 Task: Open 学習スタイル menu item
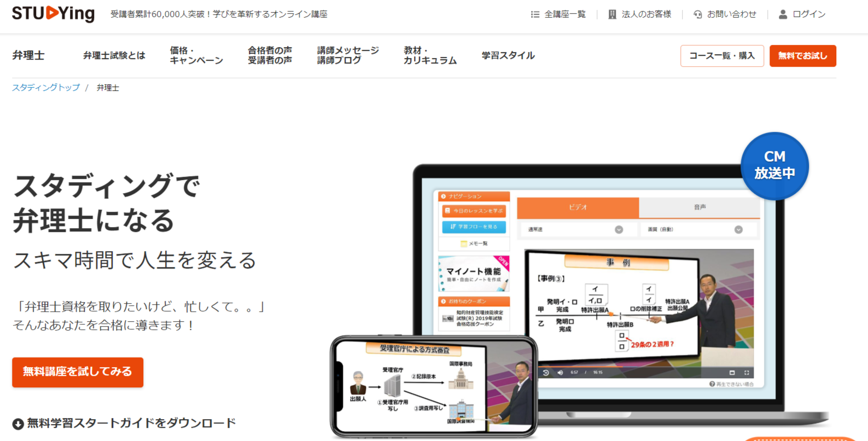coord(508,55)
